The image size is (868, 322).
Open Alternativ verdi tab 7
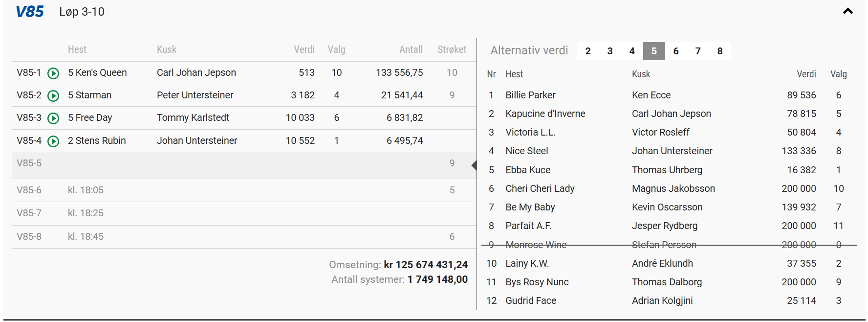point(698,51)
